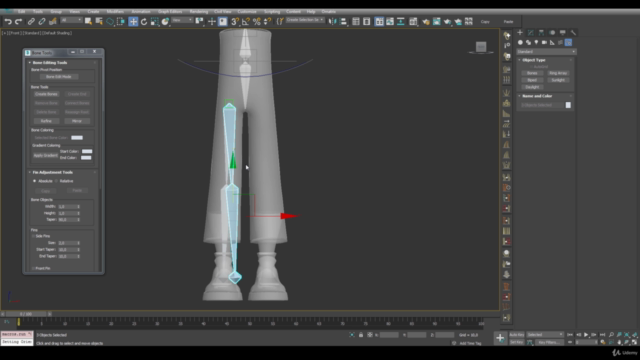Viewport: 640px width, 360px height.
Task: Select the Geometry category sphere icon
Action: 520,42
